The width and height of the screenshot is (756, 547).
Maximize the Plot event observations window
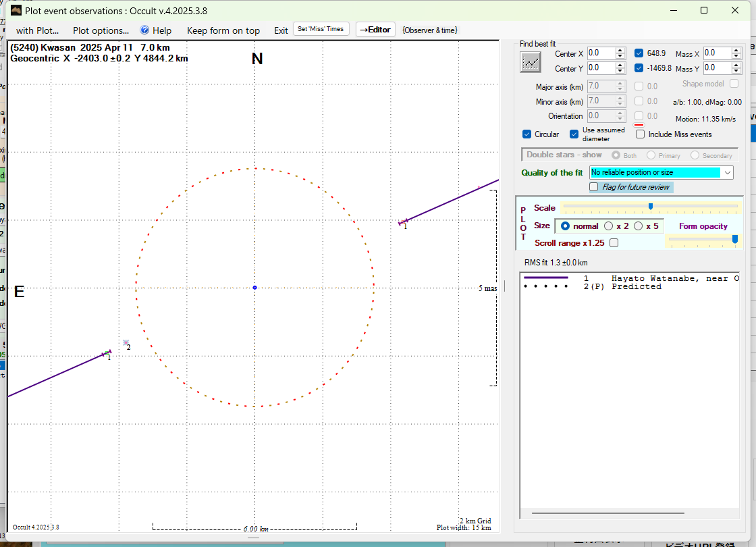pyautogui.click(x=704, y=11)
